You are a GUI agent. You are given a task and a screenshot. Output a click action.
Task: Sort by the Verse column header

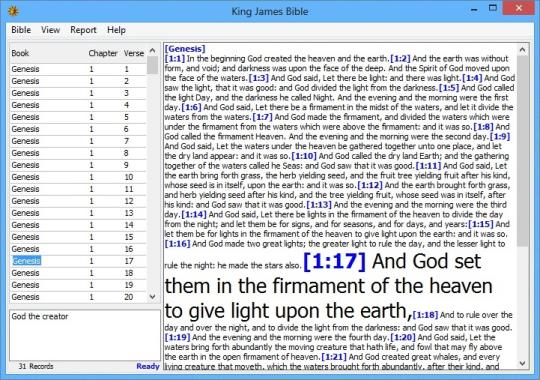point(134,53)
